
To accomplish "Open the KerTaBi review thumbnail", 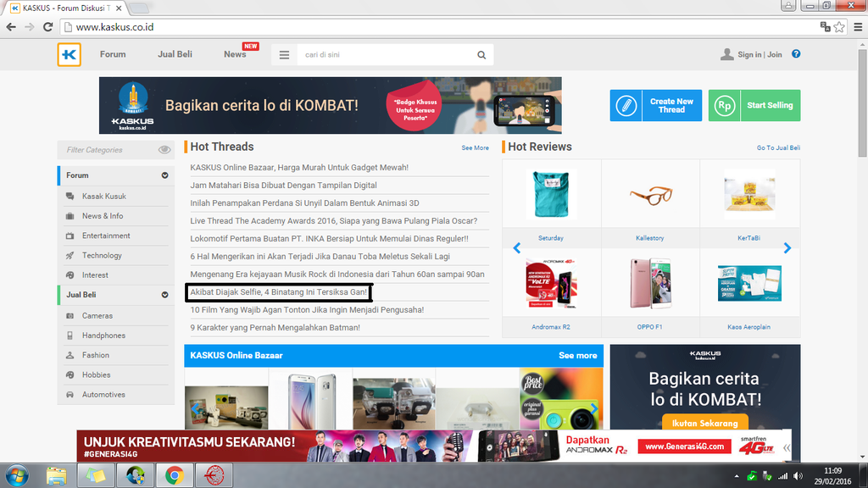I will coord(749,194).
